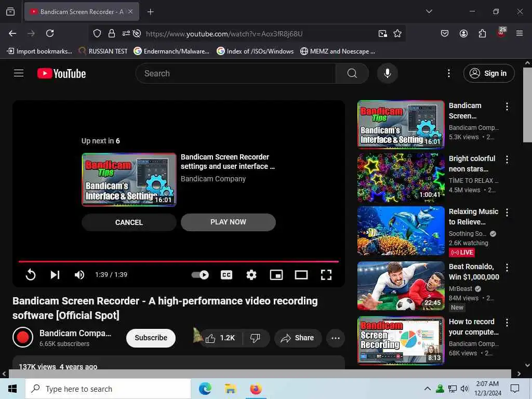This screenshot has width=532, height=399.
Task: Open MEMZ and Noescape bookmark
Action: 338,51
